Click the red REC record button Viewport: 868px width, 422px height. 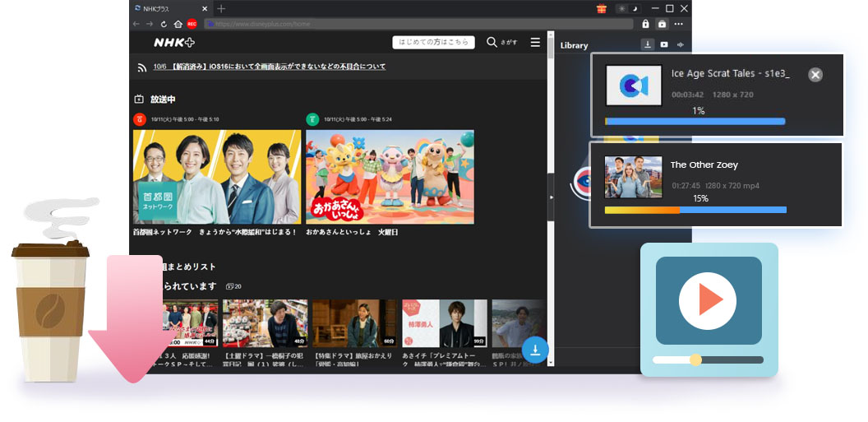(192, 24)
